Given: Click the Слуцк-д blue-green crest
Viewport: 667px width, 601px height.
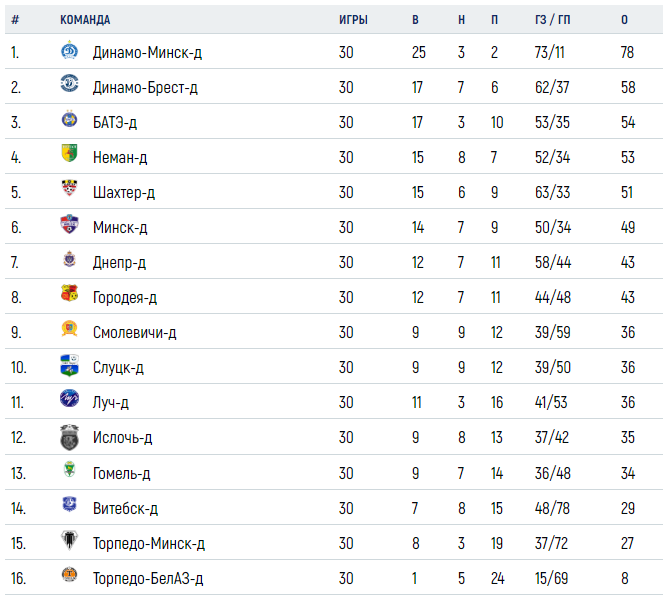Looking at the screenshot, I should (69, 365).
